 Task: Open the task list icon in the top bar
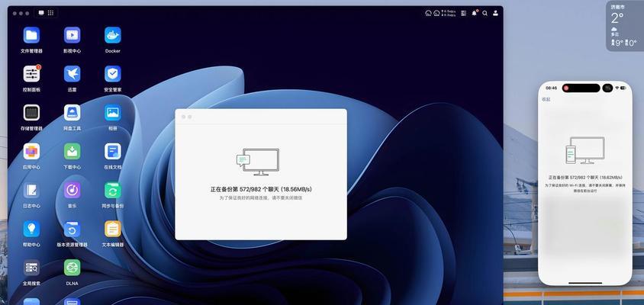click(464, 13)
